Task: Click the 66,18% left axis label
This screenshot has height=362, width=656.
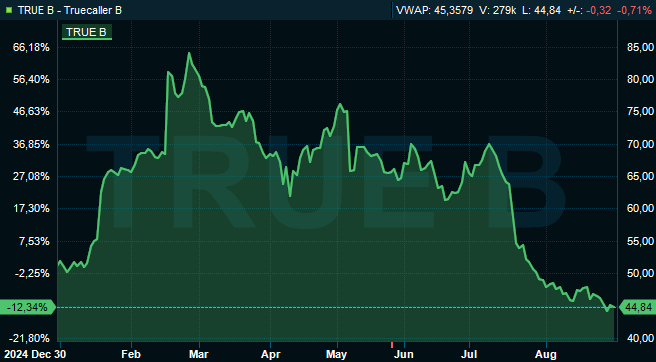Action: click(32, 48)
